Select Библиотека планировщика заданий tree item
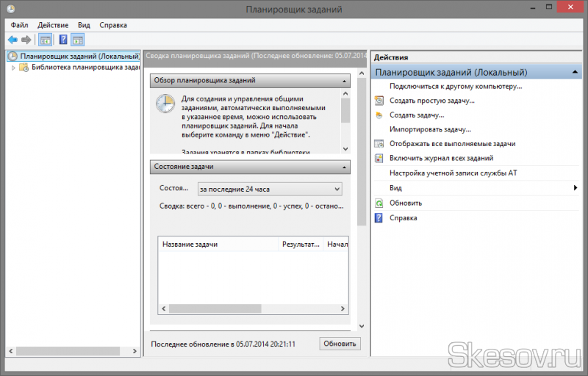 85,68
